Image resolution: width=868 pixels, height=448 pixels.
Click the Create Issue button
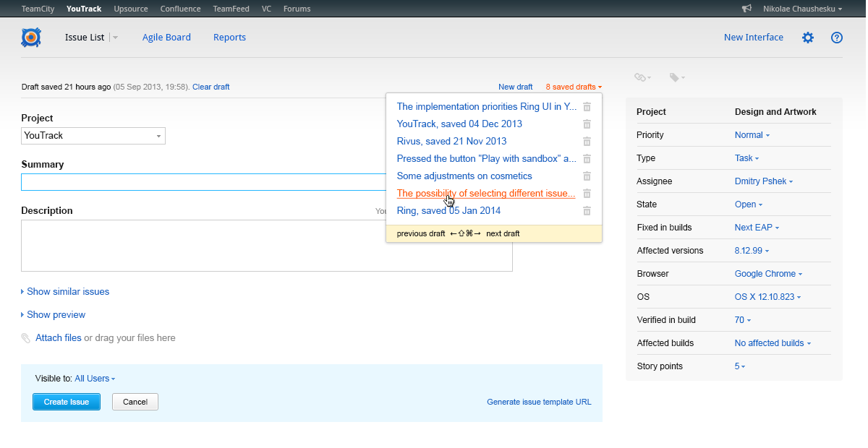point(67,402)
